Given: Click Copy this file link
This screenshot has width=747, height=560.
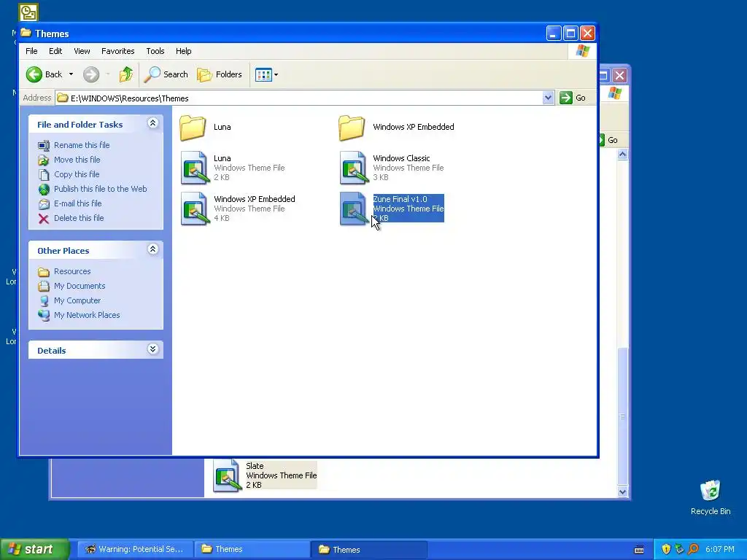Looking at the screenshot, I should click(x=76, y=174).
